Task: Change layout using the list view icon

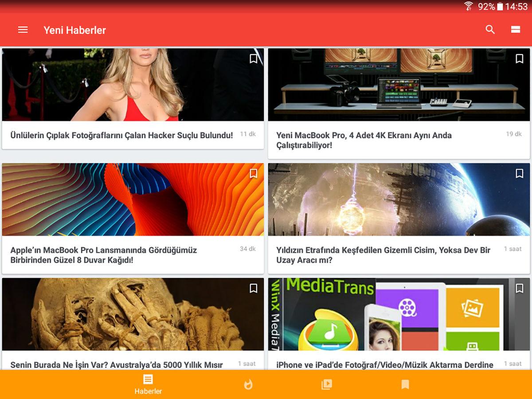Action: [x=515, y=29]
